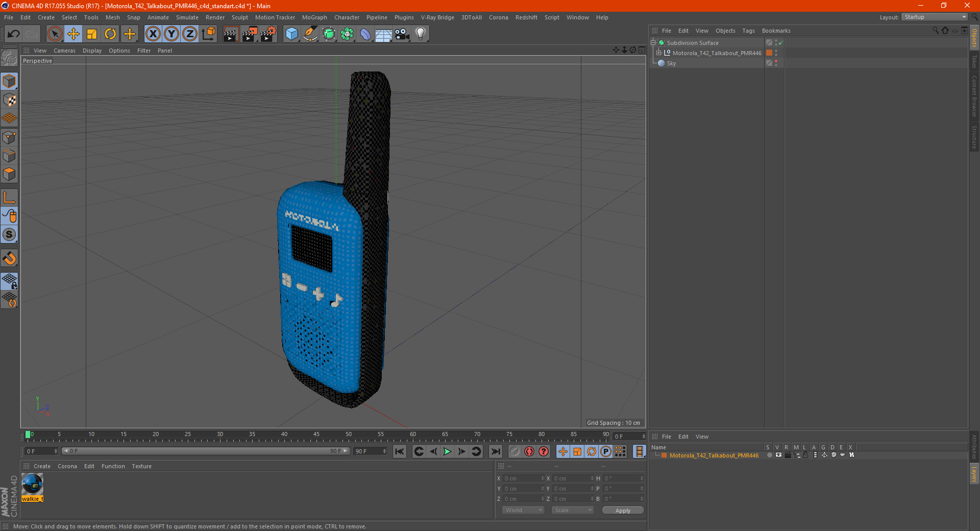Switch to Model mode
Viewport: 980px width, 531px height.
point(9,82)
